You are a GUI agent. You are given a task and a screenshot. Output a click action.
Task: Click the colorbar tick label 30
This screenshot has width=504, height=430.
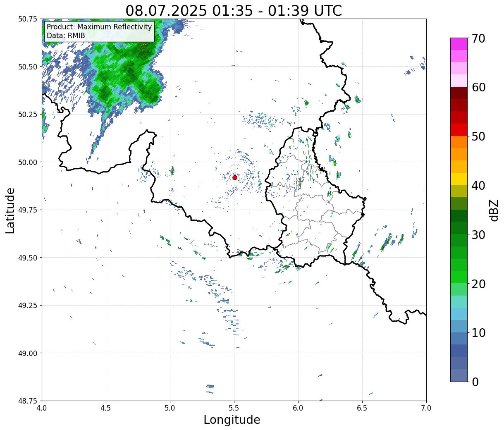478,234
